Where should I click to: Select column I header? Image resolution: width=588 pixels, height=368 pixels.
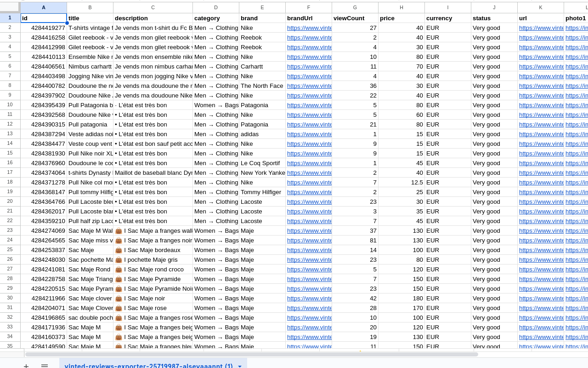tap(448, 8)
